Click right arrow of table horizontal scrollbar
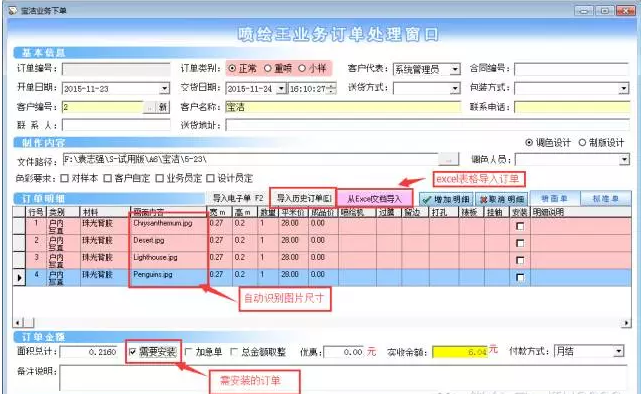This screenshot has height=394, width=641. pos(626,323)
